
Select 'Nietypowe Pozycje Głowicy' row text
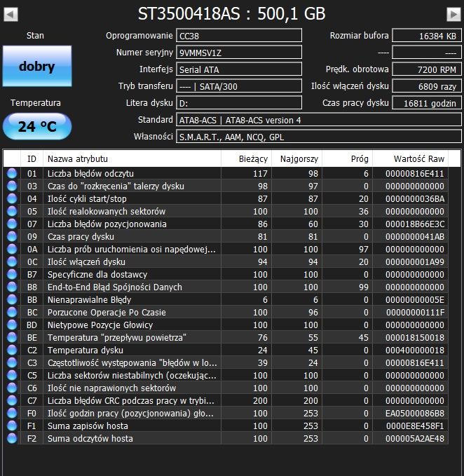coord(100,325)
